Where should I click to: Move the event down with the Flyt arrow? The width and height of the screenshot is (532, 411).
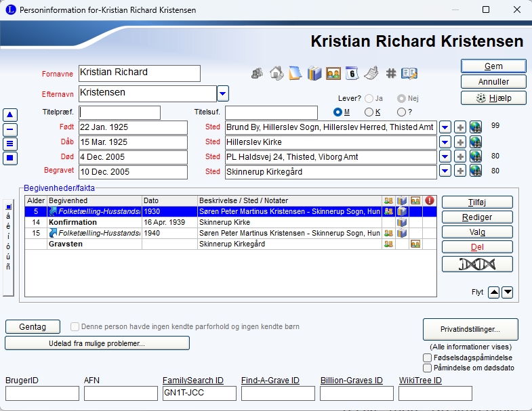coord(507,292)
